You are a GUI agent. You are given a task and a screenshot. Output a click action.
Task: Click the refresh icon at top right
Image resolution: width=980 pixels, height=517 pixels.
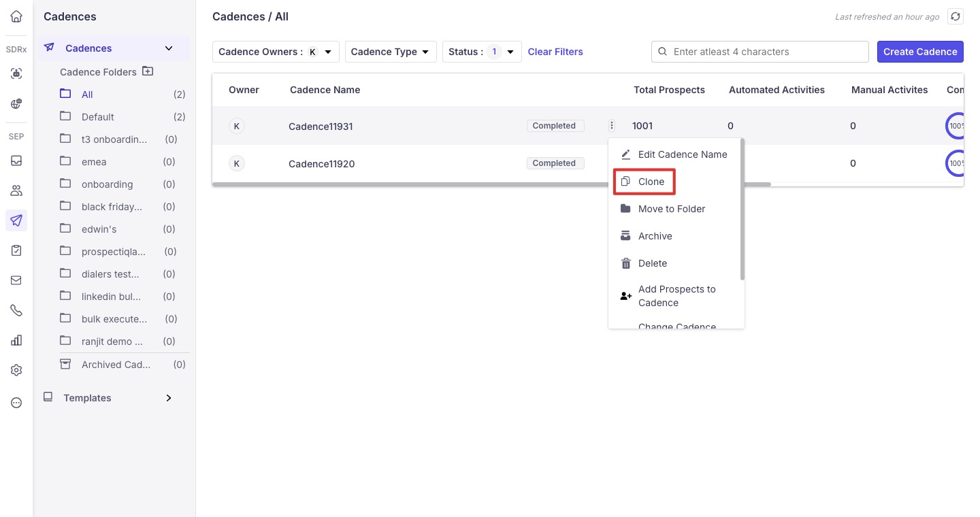tap(955, 16)
